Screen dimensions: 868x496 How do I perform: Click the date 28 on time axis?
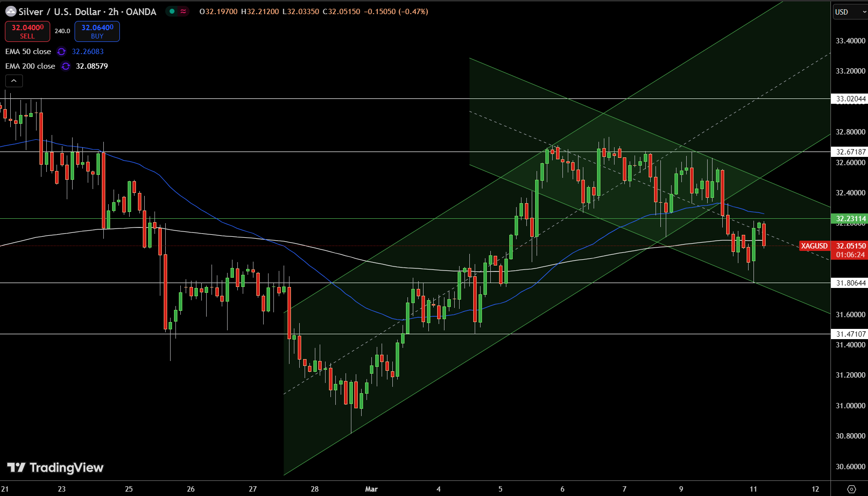[x=314, y=489]
